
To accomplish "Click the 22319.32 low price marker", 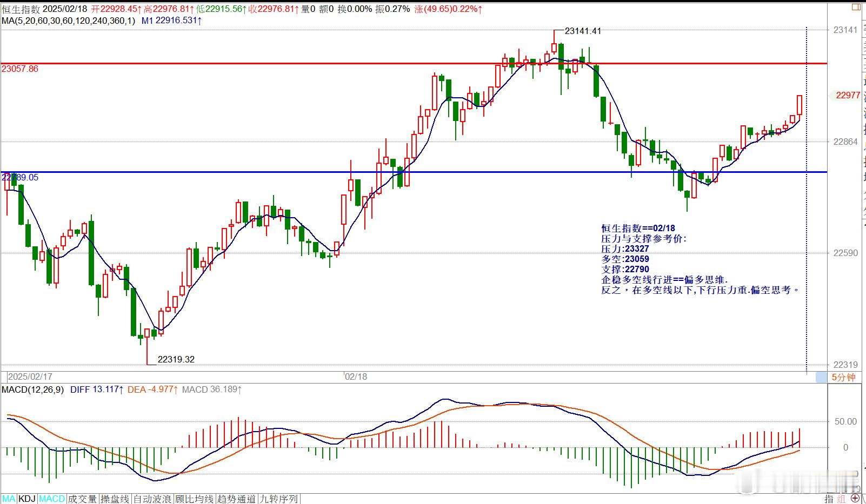I will coord(176,359).
